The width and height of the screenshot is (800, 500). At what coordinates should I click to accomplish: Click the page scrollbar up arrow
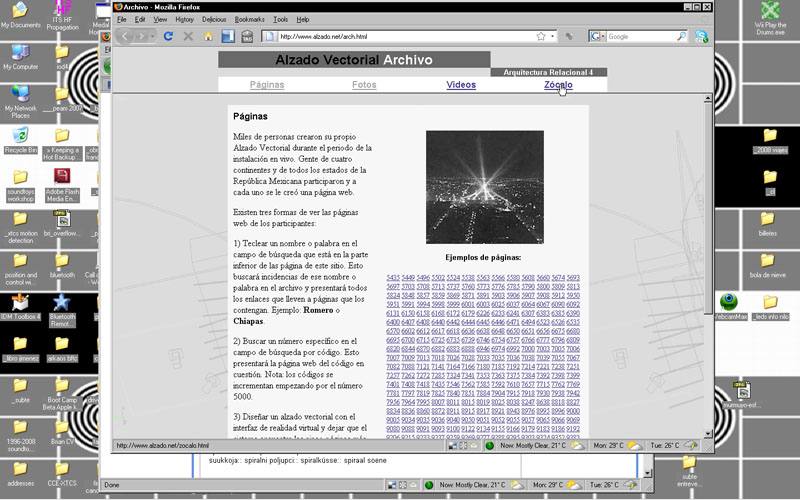[708, 98]
